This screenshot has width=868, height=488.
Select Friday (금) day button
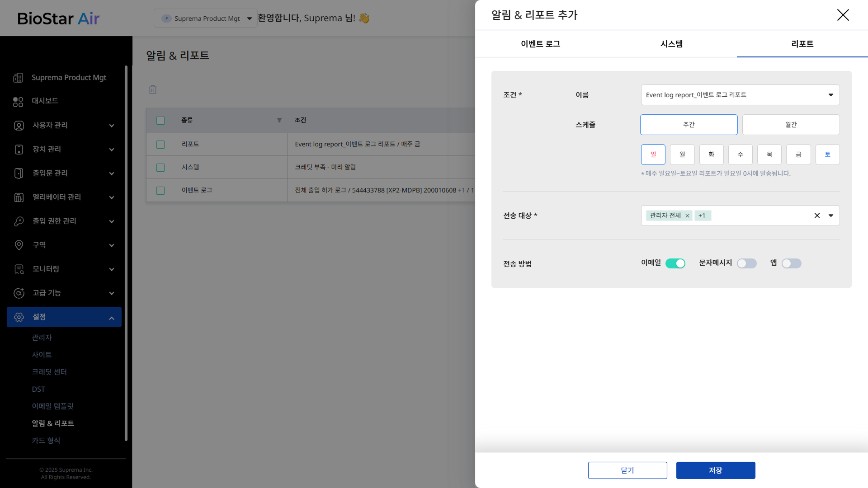pos(798,155)
